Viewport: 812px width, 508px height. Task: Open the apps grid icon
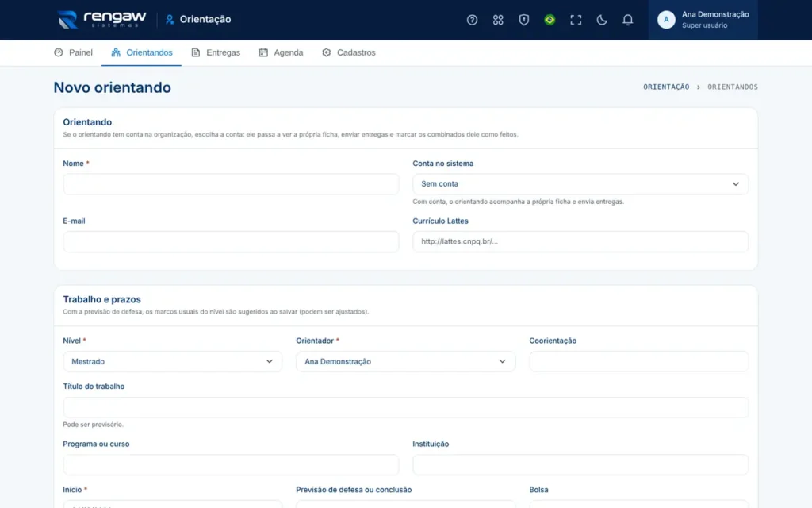498,20
